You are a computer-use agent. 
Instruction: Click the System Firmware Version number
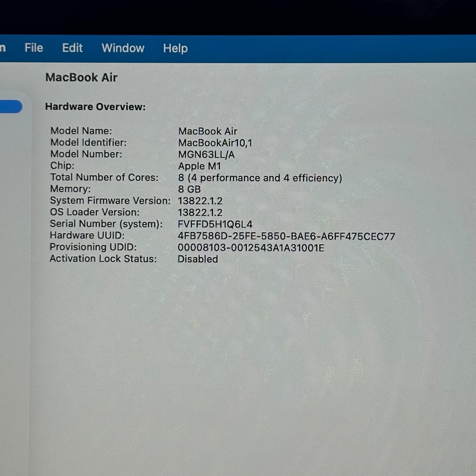point(200,201)
